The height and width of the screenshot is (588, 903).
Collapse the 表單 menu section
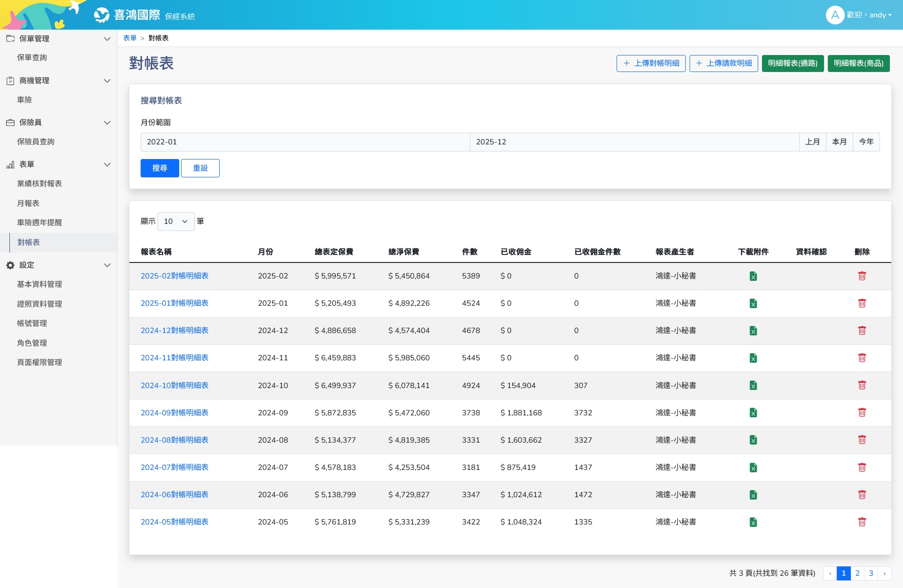click(107, 165)
